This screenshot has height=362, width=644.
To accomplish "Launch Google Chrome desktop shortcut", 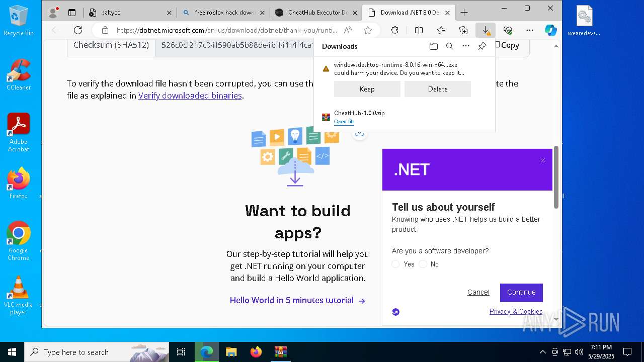I will tap(19, 241).
